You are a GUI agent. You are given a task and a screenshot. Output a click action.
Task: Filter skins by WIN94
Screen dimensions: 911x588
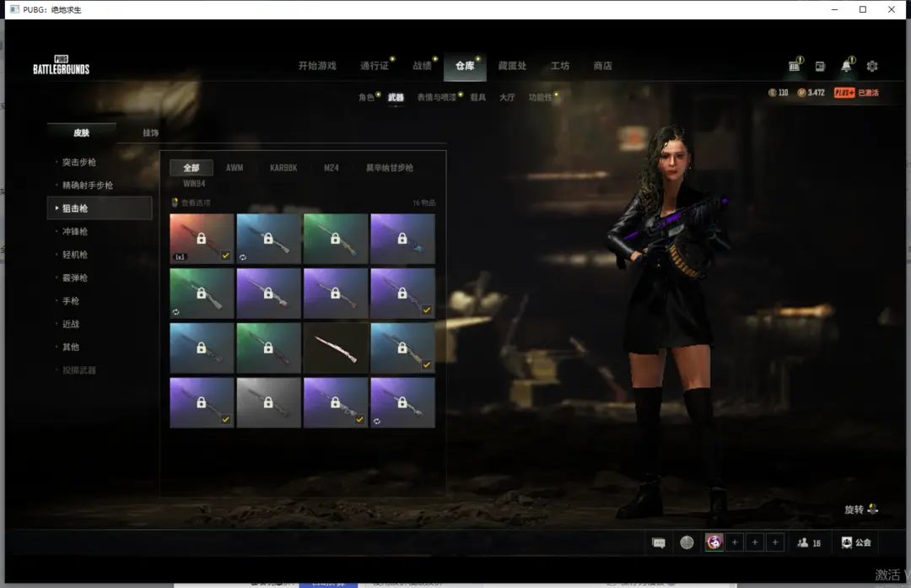click(x=194, y=184)
